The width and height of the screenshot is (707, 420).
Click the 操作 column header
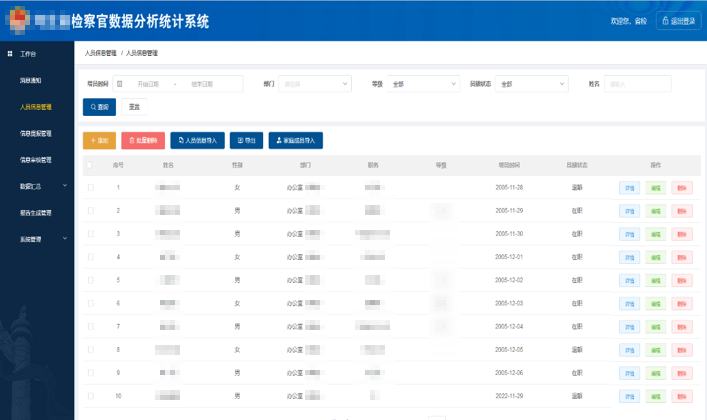[x=656, y=165]
